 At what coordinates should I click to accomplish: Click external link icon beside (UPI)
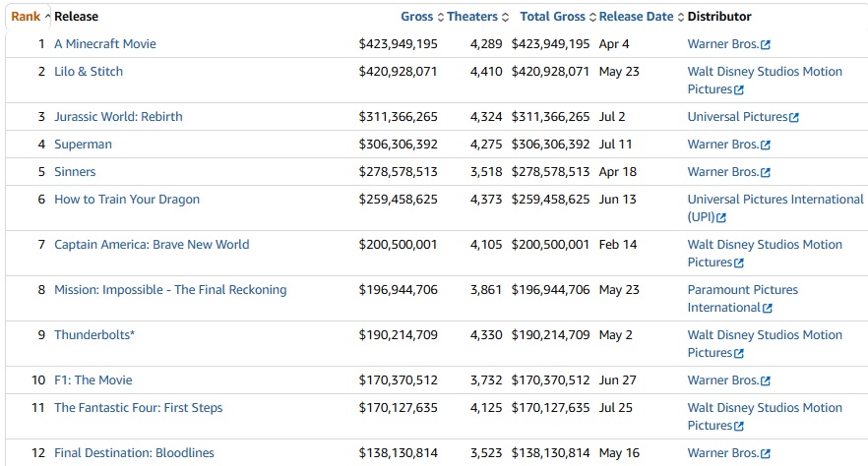[x=721, y=218]
